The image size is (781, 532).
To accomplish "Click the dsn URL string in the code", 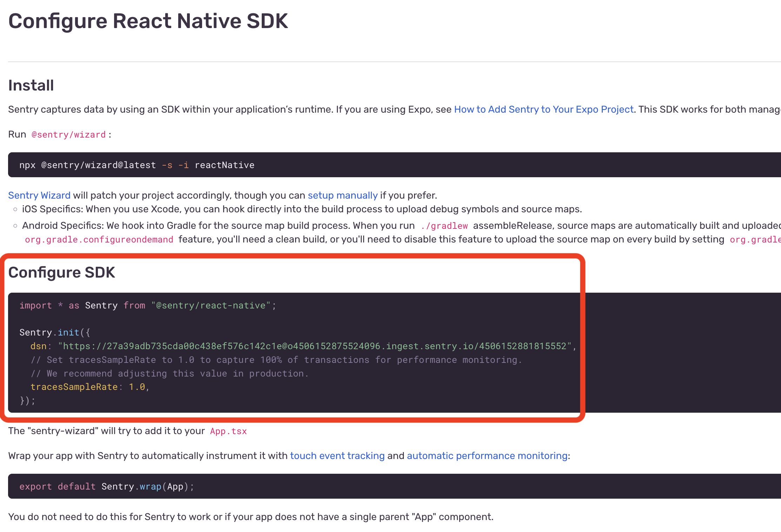I will pyautogui.click(x=315, y=346).
